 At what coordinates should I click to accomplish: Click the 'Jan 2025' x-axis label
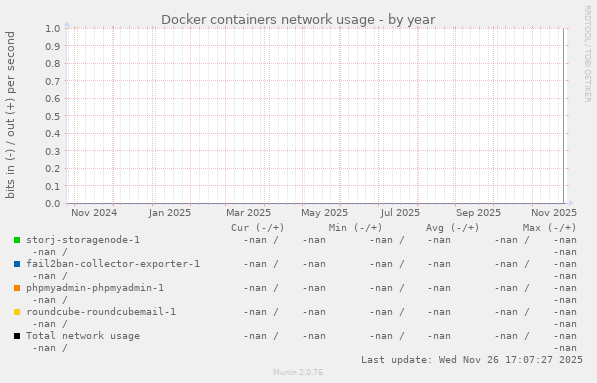tap(169, 212)
